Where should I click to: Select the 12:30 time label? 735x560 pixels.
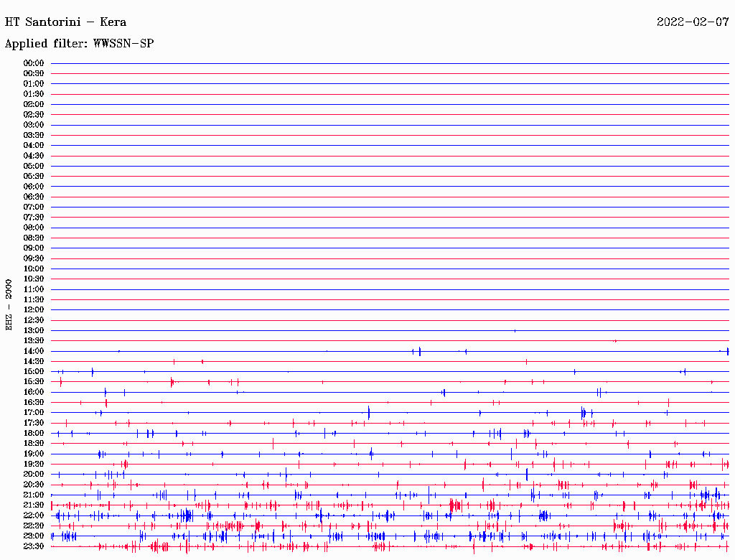[33, 320]
